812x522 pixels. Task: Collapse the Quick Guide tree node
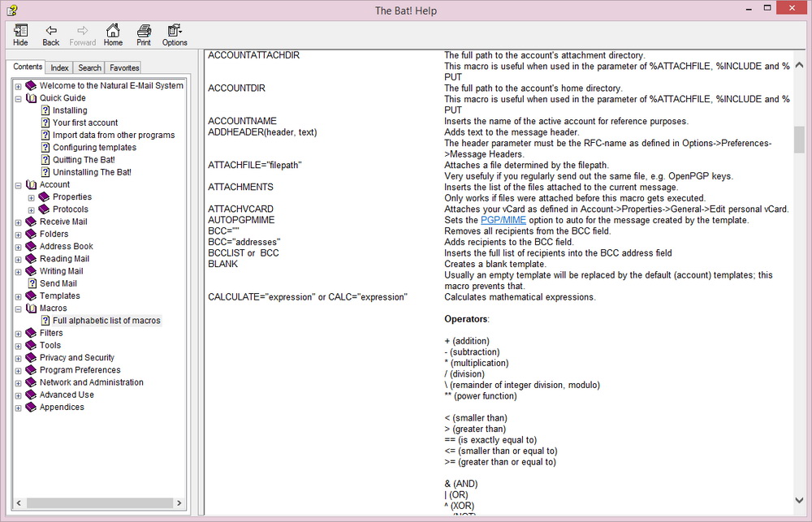[x=18, y=98]
